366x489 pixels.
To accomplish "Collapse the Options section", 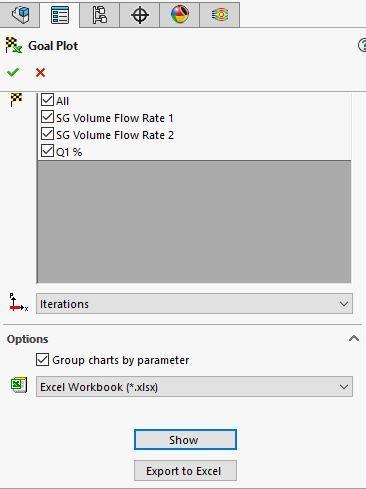I will [354, 339].
